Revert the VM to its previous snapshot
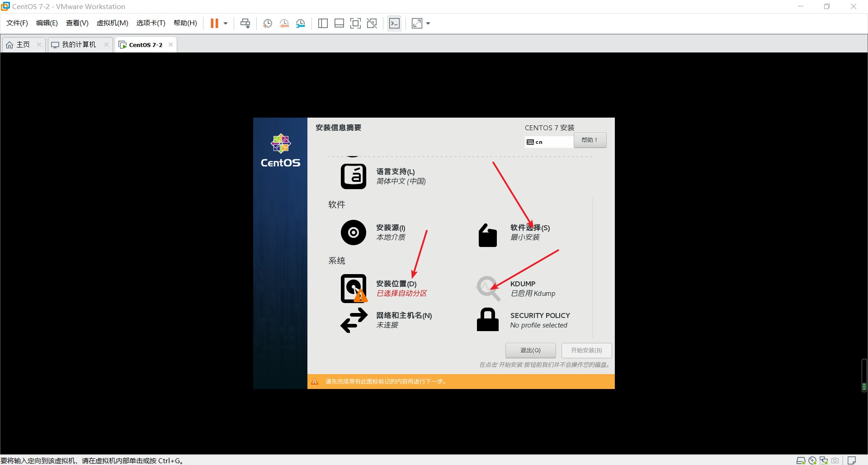The height and width of the screenshot is (465, 868). point(284,24)
